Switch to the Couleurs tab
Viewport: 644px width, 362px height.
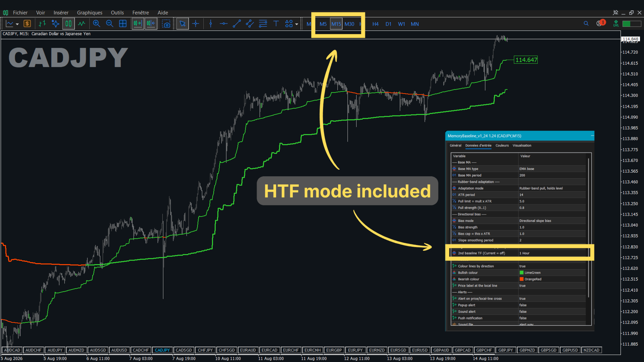[x=502, y=145]
